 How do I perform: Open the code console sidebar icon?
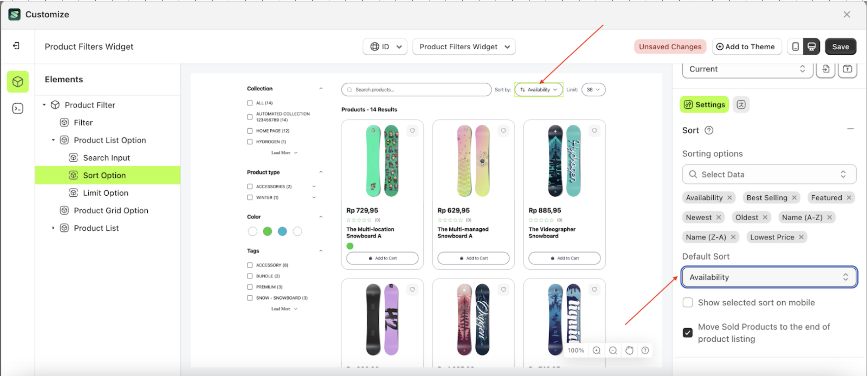pos(18,109)
